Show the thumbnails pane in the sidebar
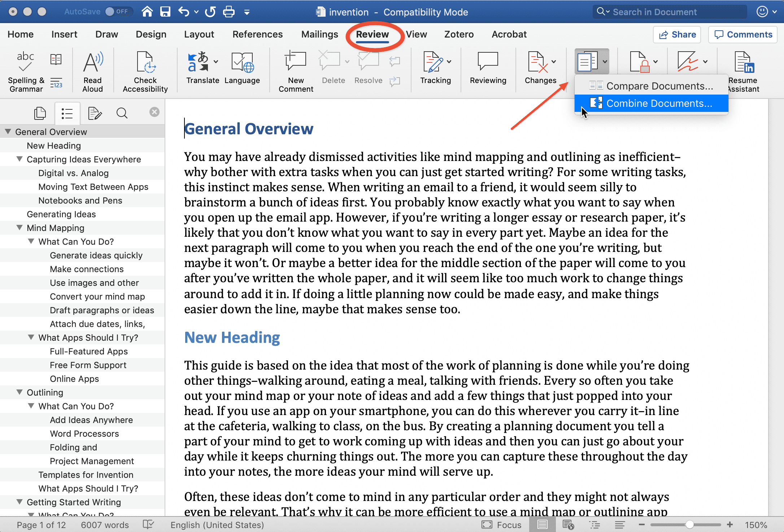 pos(40,113)
